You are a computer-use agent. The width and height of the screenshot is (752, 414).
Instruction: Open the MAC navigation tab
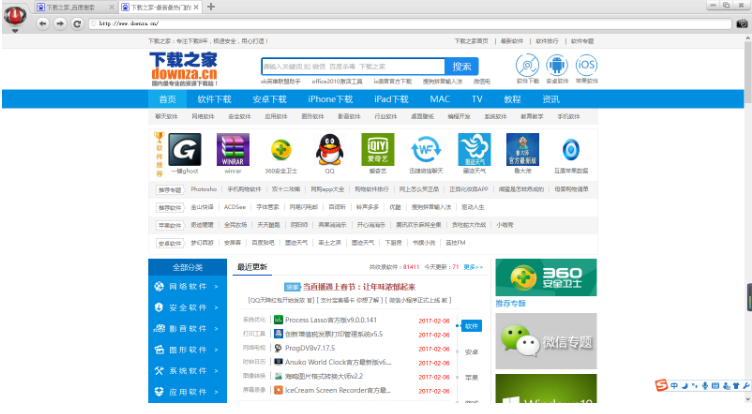point(440,99)
